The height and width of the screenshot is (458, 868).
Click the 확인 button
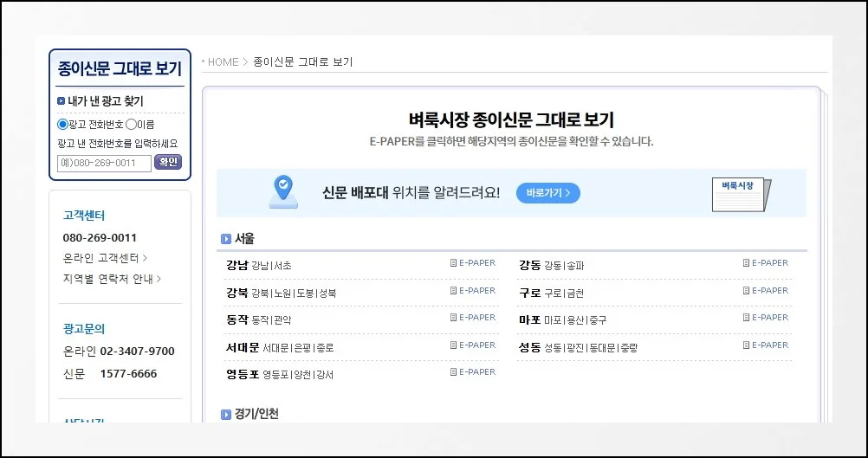168,162
